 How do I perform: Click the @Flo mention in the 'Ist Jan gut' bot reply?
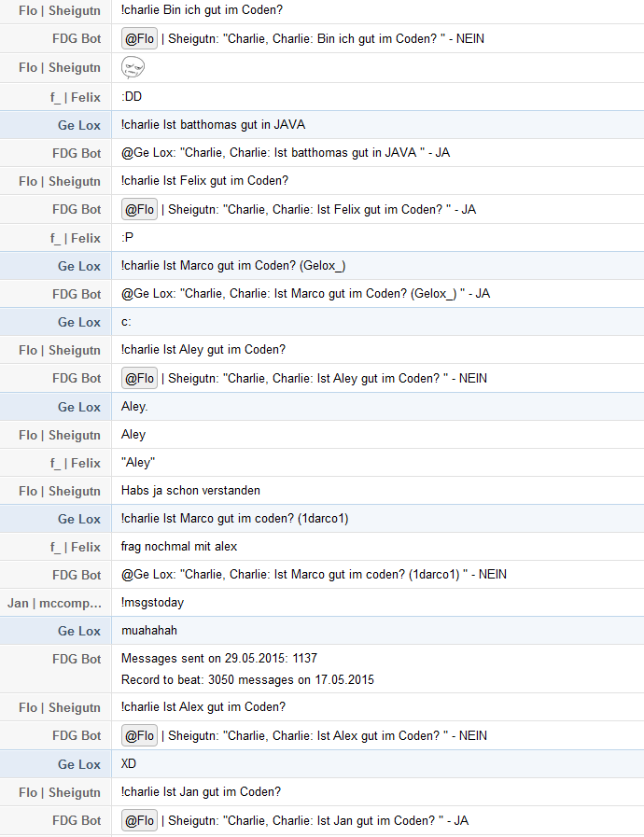point(139,820)
